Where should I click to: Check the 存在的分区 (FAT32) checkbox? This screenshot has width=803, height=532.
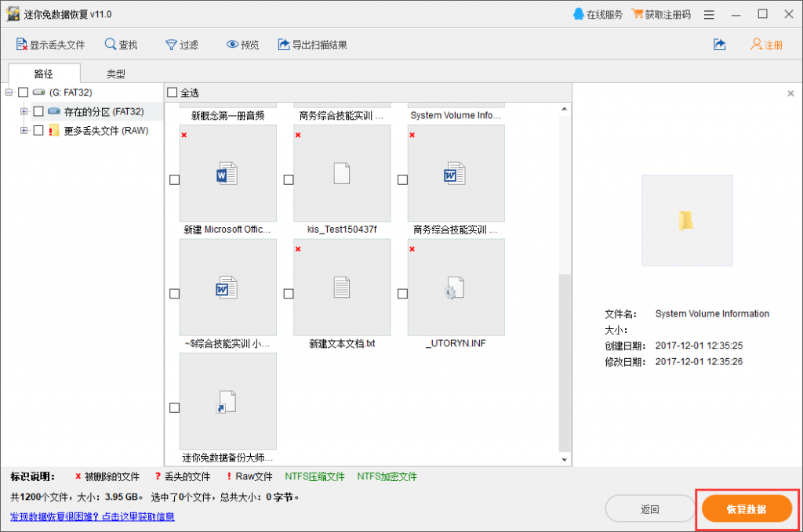click(38, 111)
